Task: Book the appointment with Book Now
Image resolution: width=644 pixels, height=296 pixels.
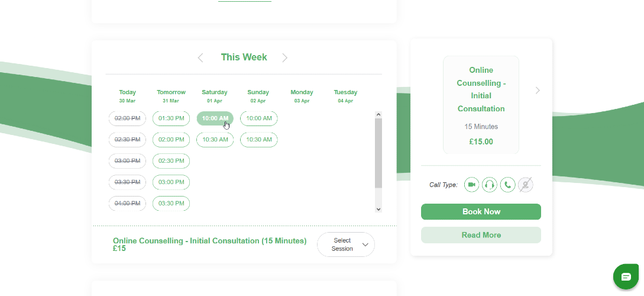Action: pyautogui.click(x=481, y=212)
